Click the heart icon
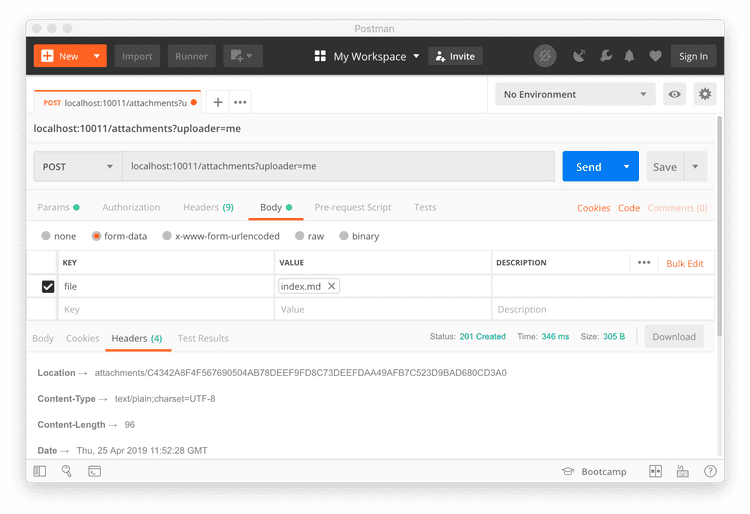This screenshot has width=750, height=514. coord(655,56)
